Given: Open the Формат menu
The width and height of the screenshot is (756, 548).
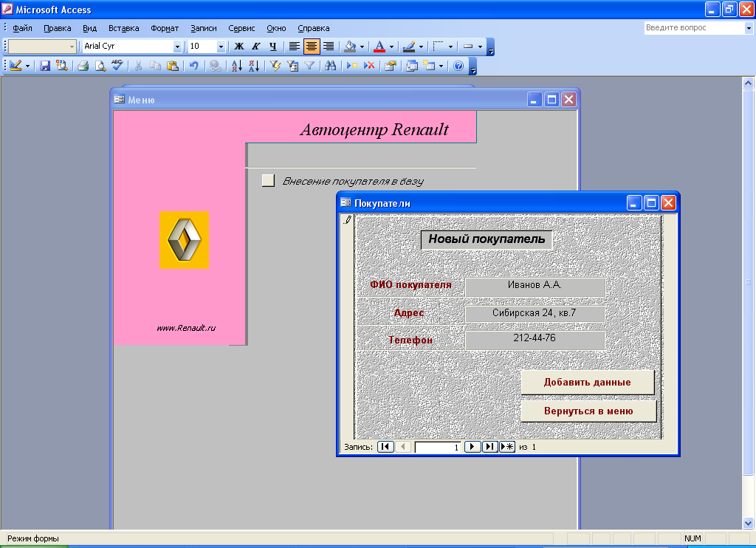Looking at the screenshot, I should tap(165, 28).
